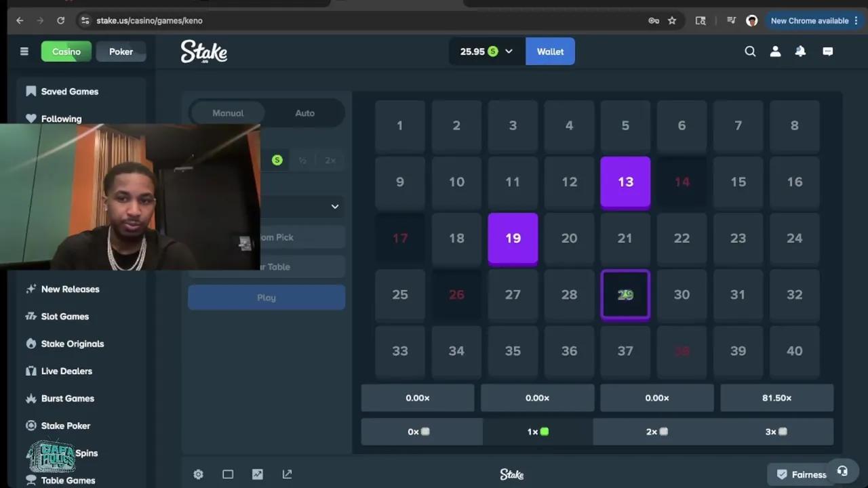868x488 pixels.
Task: Click the 81.50× payout box
Action: click(x=776, y=398)
